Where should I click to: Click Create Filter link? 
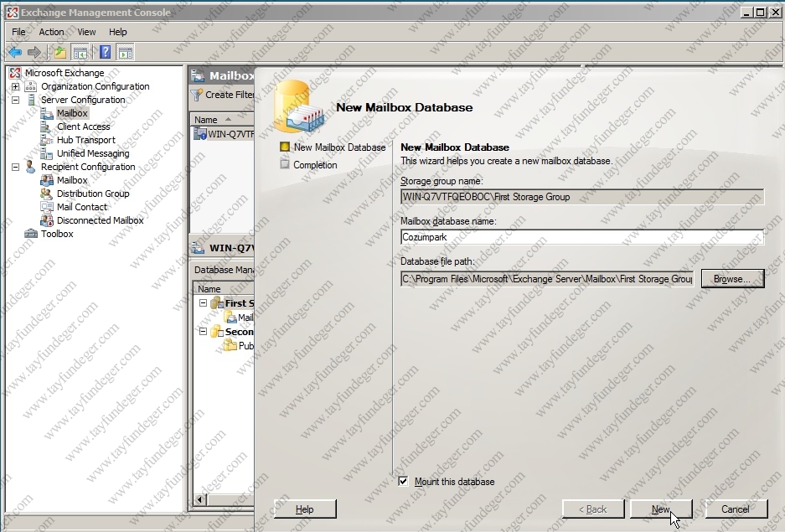click(230, 95)
